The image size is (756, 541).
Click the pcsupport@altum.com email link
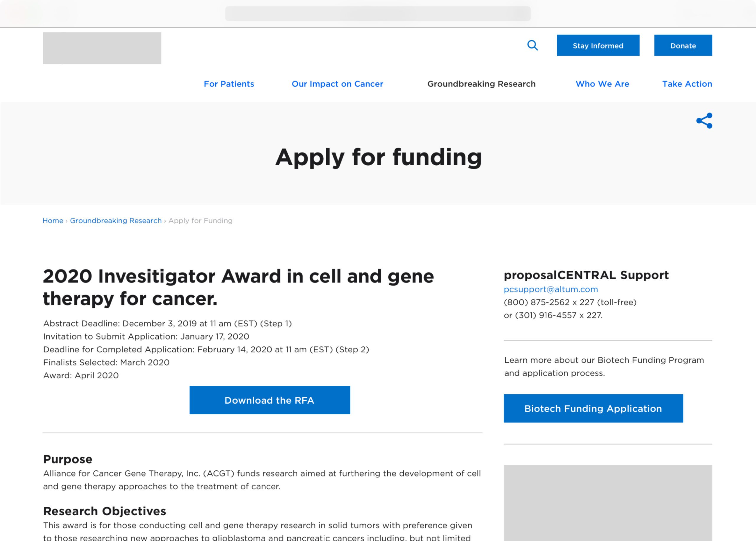551,289
